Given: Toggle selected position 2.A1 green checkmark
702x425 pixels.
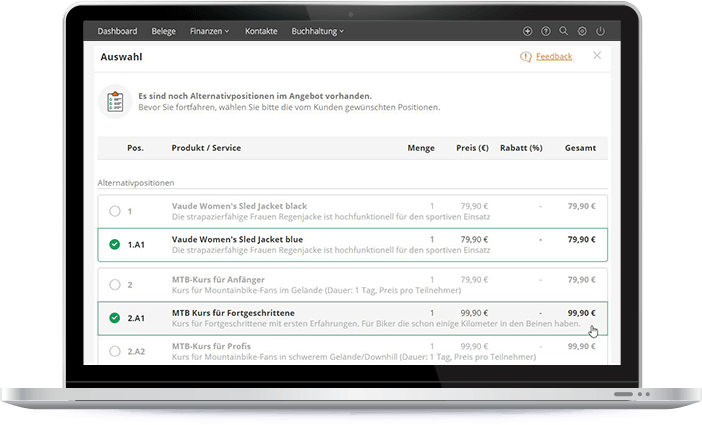Looking at the screenshot, I should point(115,318).
